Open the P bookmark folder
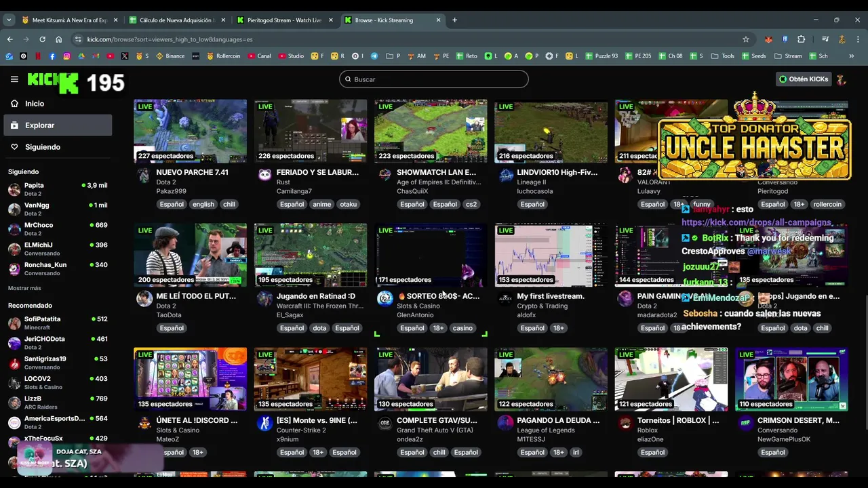 coord(393,56)
